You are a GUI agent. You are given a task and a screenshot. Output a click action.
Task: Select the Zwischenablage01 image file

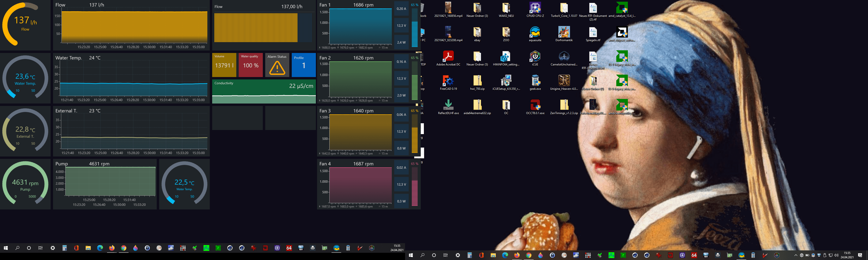click(593, 107)
